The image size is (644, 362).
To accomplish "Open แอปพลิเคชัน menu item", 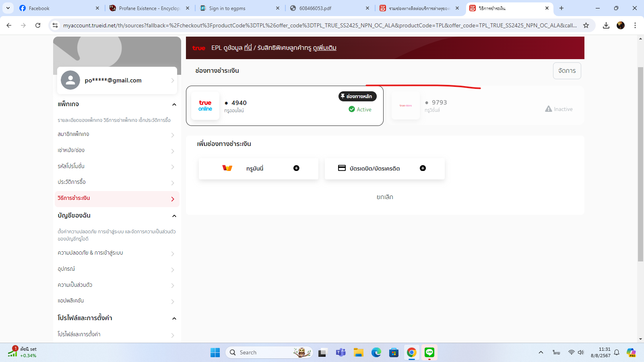I will (117, 301).
